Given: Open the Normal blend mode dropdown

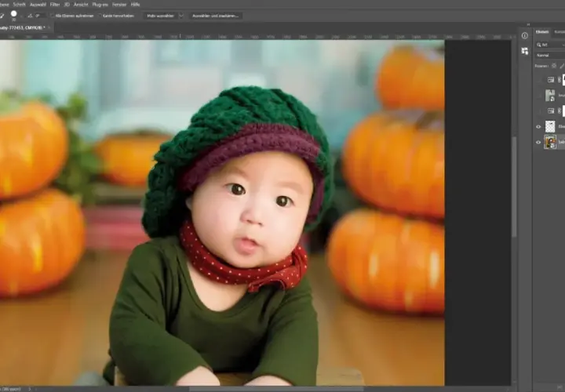Looking at the screenshot, I should click(550, 55).
